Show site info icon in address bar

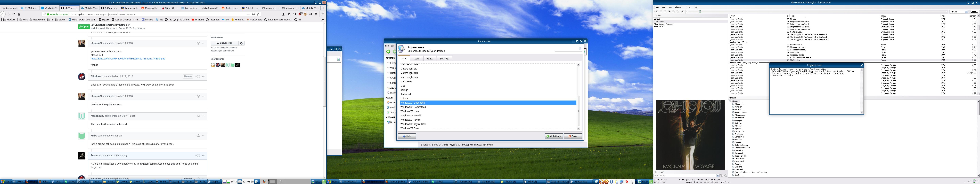click(45, 14)
